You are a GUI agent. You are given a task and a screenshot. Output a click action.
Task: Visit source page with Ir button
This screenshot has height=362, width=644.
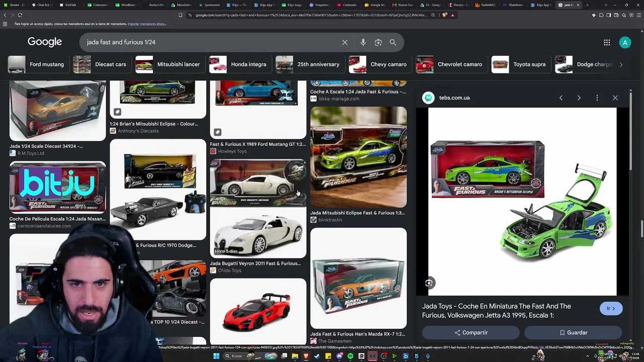(611, 308)
